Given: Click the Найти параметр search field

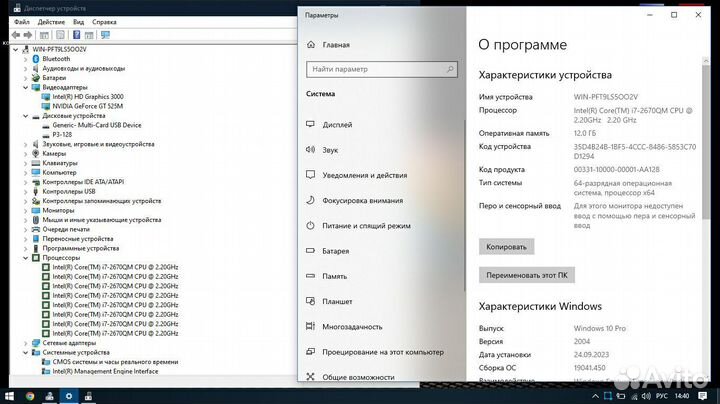Looking at the screenshot, I should pos(378,69).
